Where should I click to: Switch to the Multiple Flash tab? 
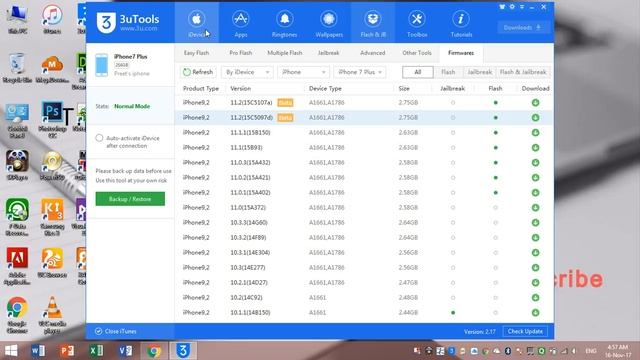284,53
